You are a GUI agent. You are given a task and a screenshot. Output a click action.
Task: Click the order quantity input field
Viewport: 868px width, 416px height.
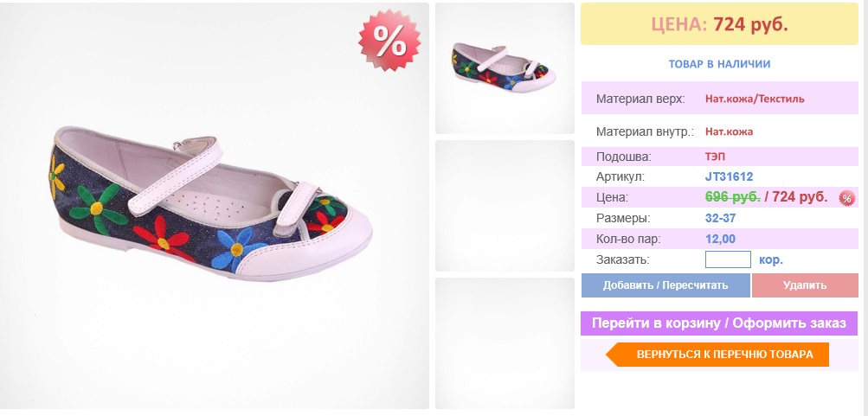(728, 259)
